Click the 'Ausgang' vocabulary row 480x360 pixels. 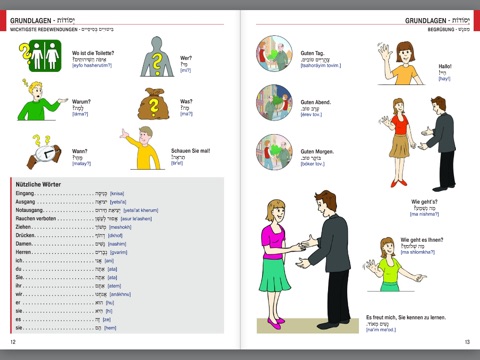pyautogui.click(x=71, y=202)
